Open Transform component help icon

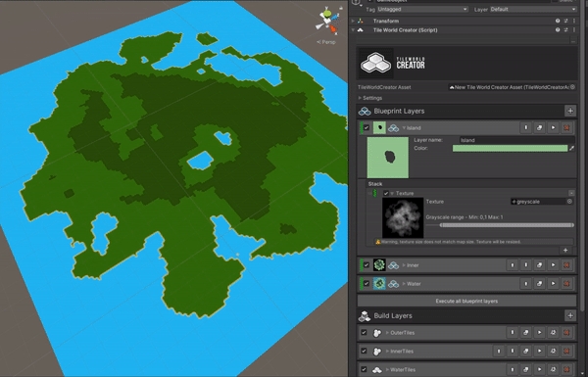pyautogui.click(x=558, y=21)
